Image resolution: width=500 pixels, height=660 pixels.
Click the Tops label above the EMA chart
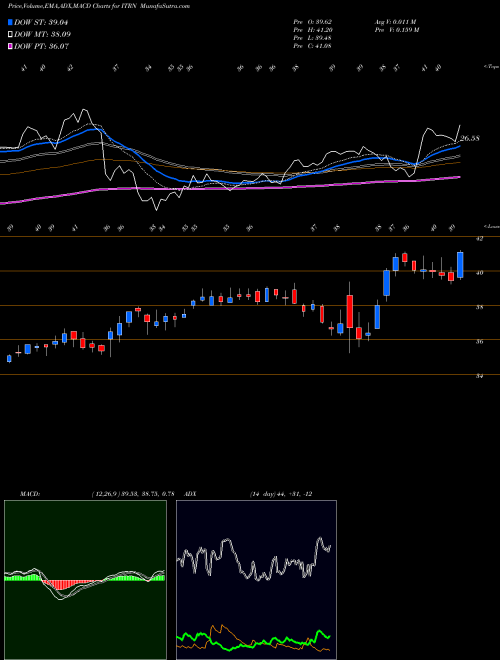click(492, 67)
